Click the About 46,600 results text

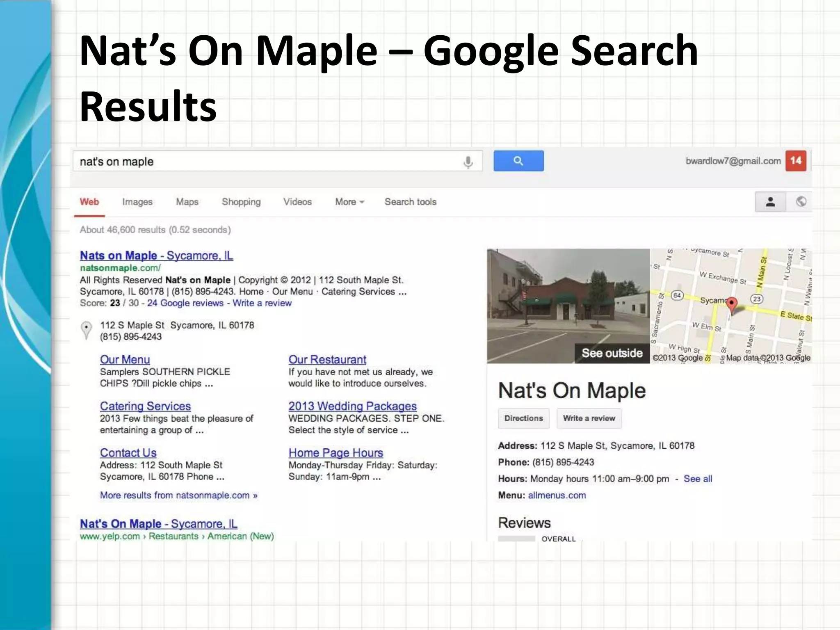(155, 230)
